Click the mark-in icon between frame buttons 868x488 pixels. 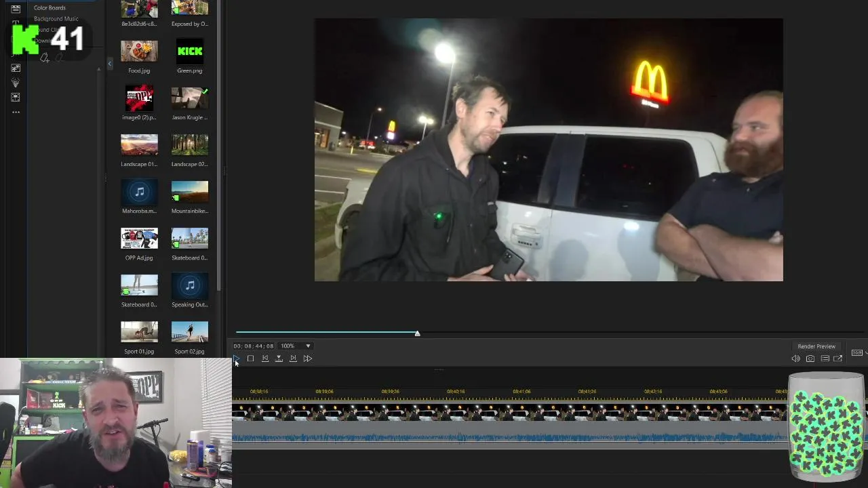pos(279,359)
